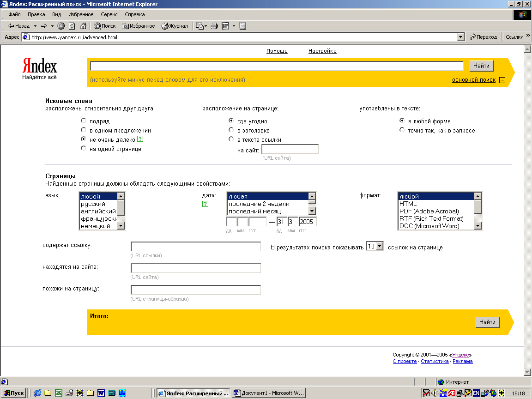Click language list scrollbar down arrow

[x=121, y=226]
